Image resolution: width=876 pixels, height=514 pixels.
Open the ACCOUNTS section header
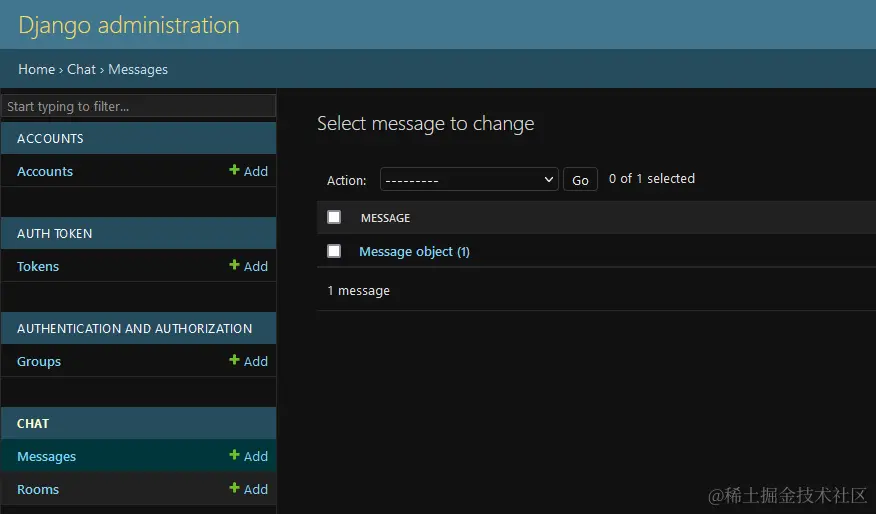coord(50,139)
